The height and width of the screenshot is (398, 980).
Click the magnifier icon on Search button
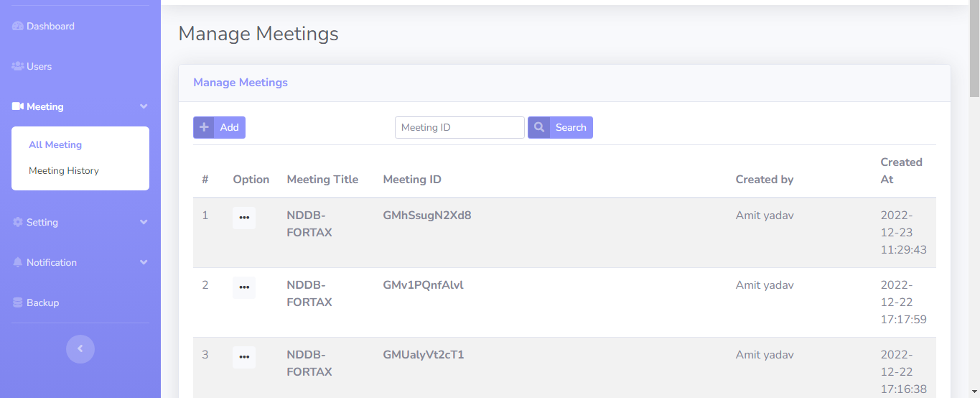click(539, 128)
